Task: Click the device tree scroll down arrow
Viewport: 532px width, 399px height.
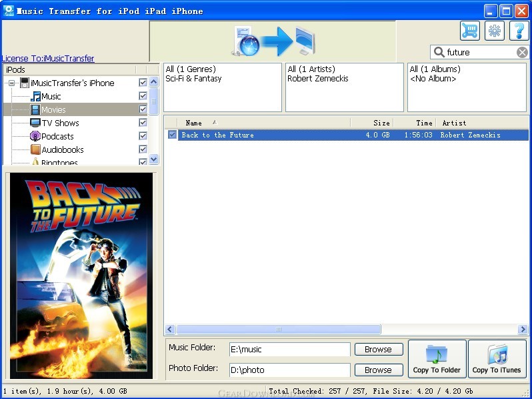Action: click(x=154, y=159)
